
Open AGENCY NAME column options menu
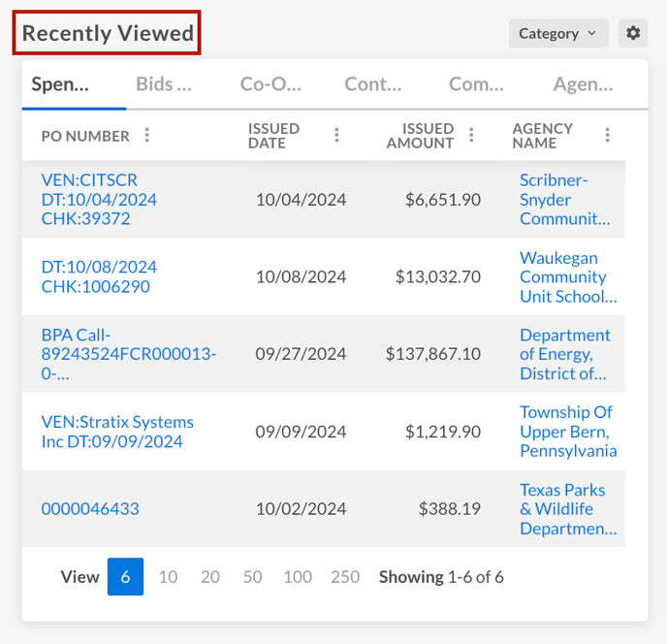tap(607, 136)
